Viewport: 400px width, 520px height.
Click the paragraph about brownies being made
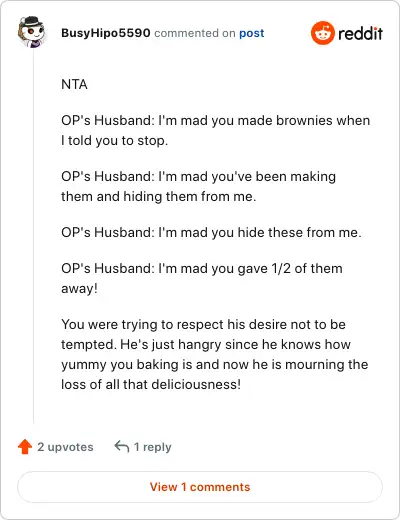[216, 130]
